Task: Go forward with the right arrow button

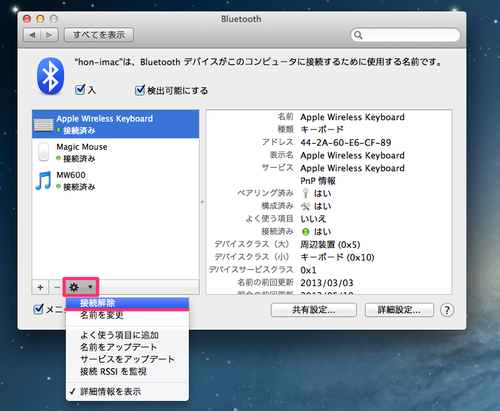Action: [49, 35]
